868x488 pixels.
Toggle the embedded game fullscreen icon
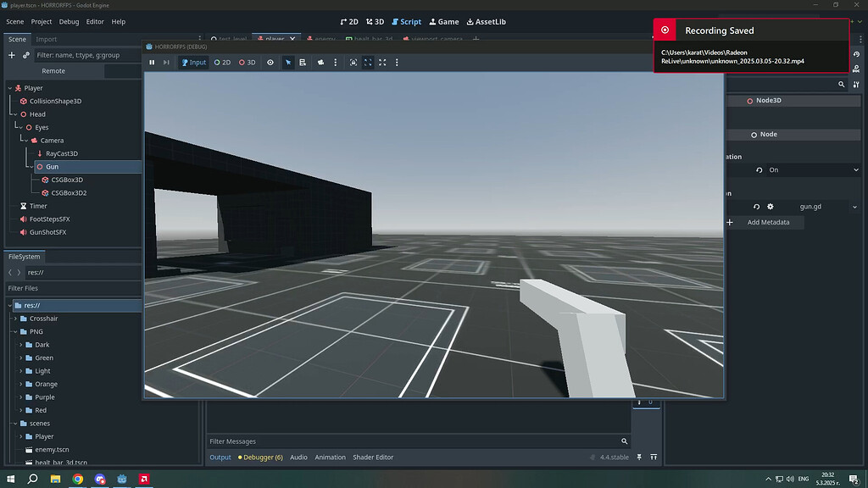[x=368, y=62]
